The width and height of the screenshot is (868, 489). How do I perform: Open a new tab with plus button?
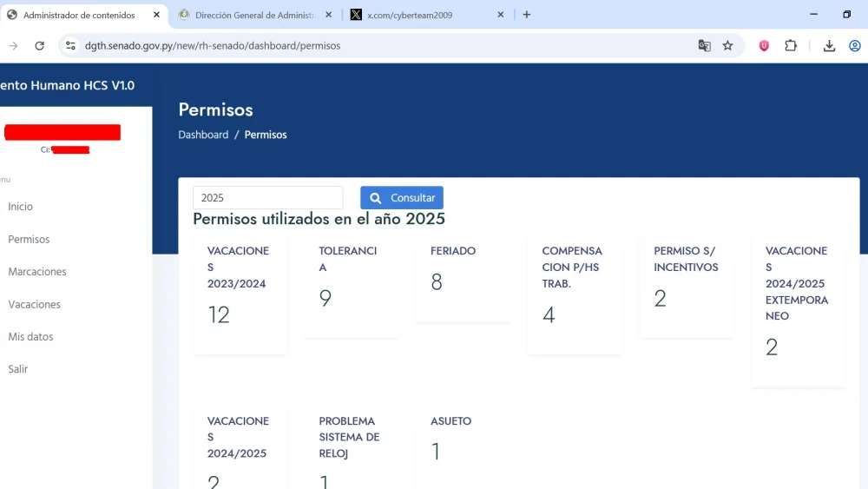coord(527,15)
